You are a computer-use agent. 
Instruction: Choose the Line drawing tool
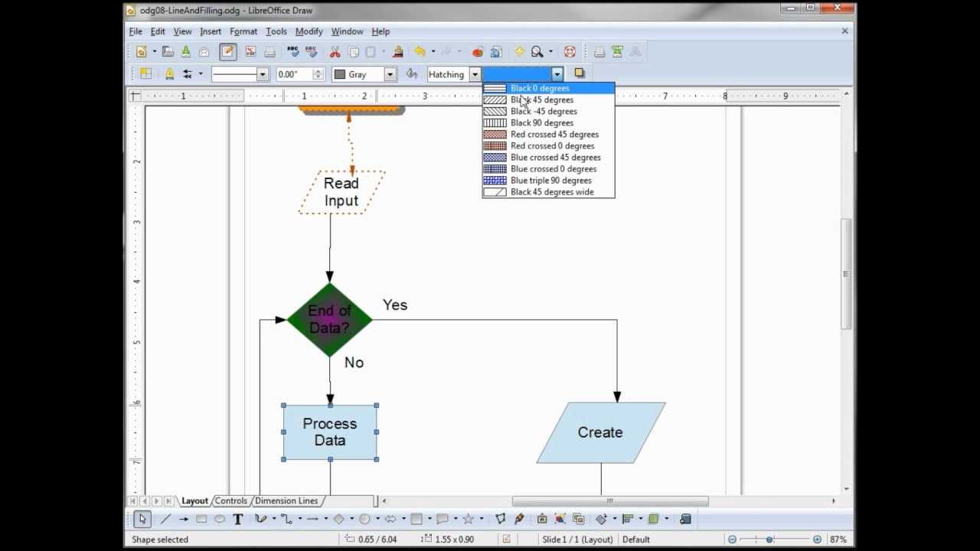pyautogui.click(x=165, y=519)
